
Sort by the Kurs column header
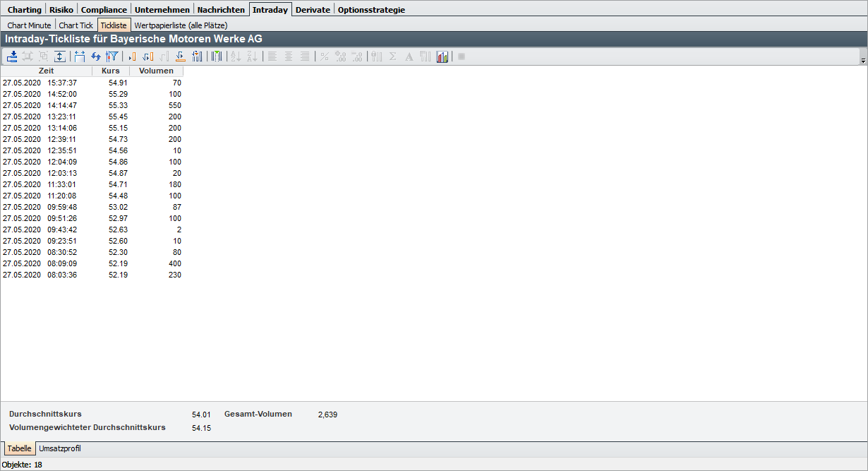(111, 71)
